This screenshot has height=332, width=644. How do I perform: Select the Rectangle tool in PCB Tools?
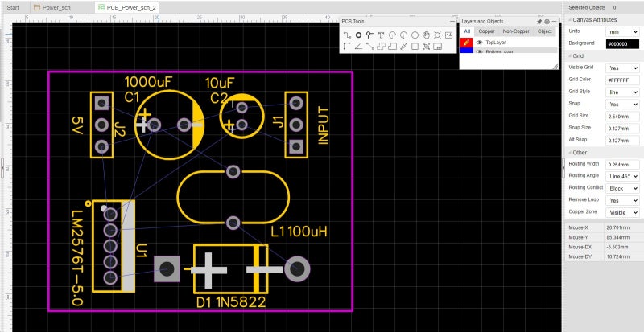point(415,47)
